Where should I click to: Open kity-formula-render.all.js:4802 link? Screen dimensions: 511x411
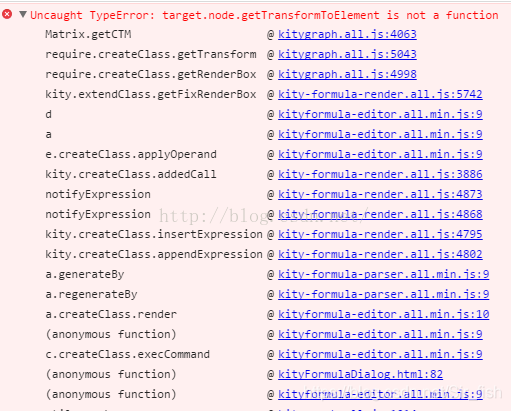pos(380,254)
